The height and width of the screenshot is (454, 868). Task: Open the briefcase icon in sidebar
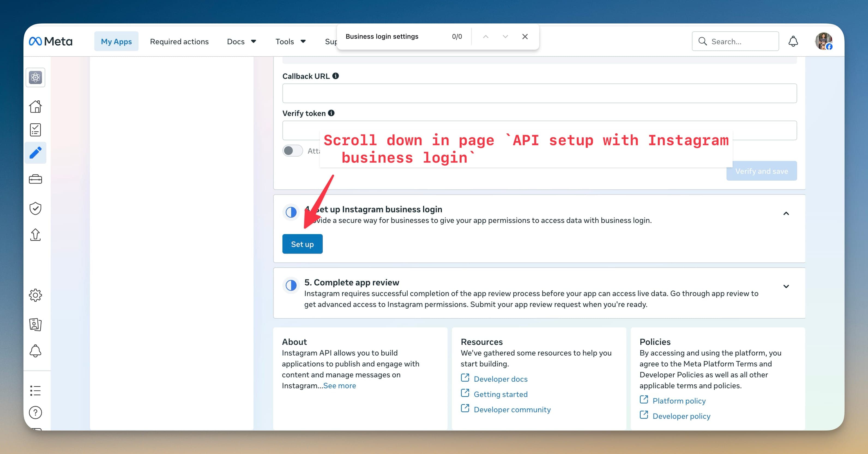(35, 179)
